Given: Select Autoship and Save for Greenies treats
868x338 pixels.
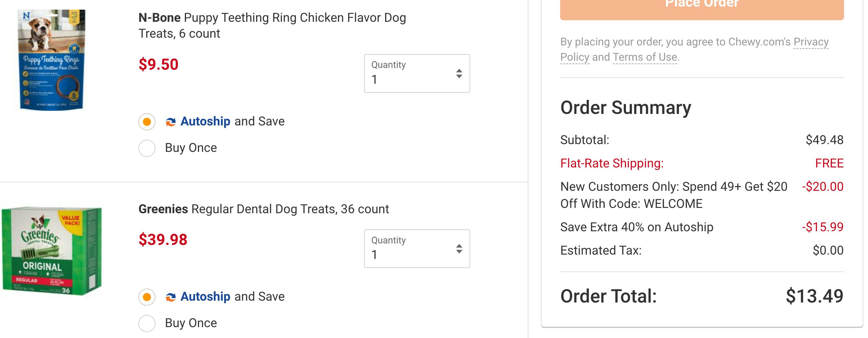Looking at the screenshot, I should [147, 297].
